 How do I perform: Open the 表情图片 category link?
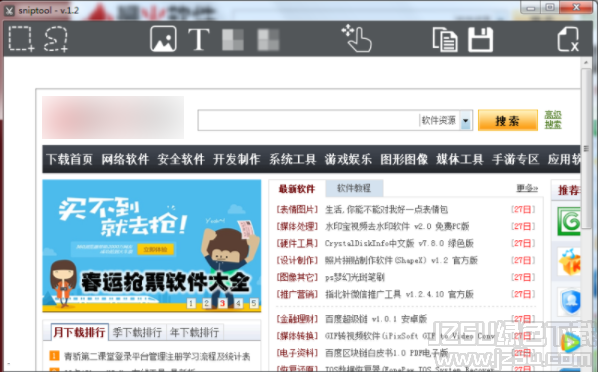pyautogui.click(x=297, y=209)
